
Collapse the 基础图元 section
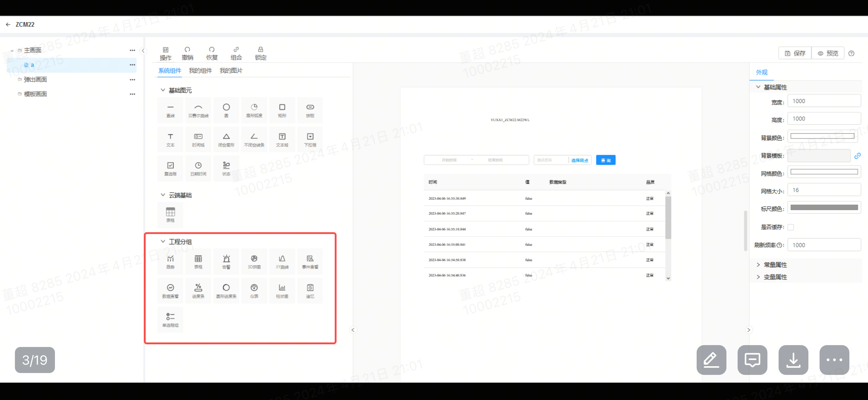point(163,90)
